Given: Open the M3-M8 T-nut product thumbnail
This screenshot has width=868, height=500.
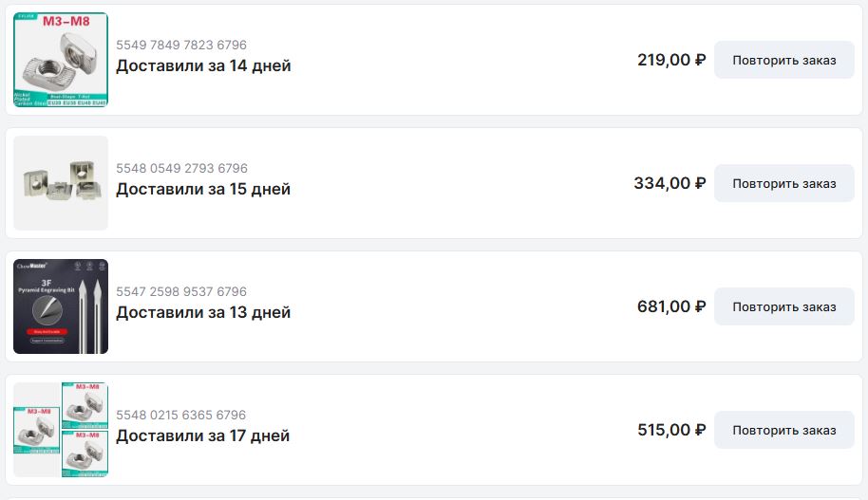Looking at the screenshot, I should click(x=61, y=60).
